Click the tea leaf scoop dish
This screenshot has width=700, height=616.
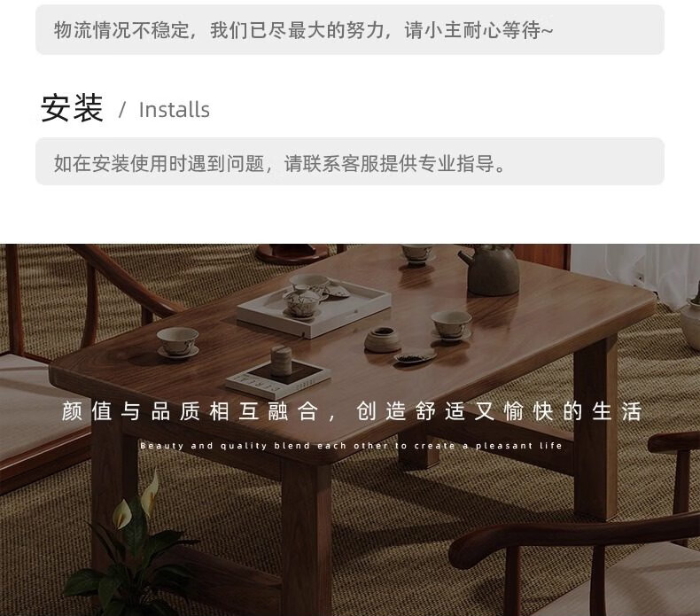pos(415,357)
